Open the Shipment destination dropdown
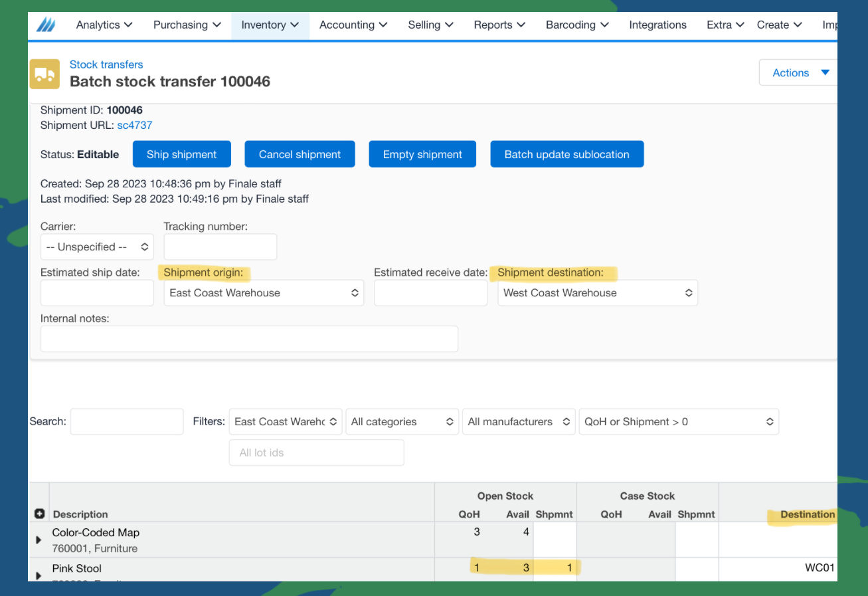This screenshot has width=868, height=596. pyautogui.click(x=598, y=293)
